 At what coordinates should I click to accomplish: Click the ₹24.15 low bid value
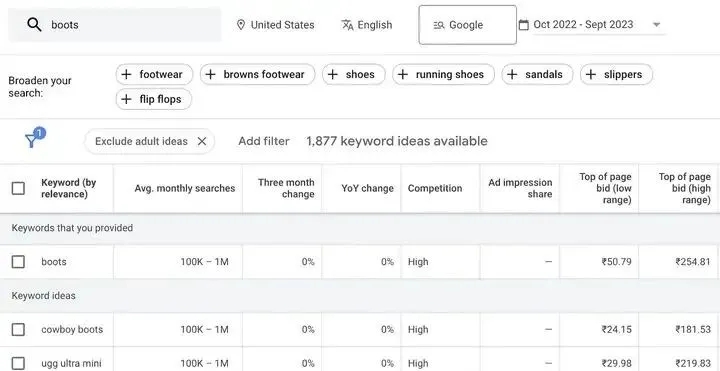(617, 329)
